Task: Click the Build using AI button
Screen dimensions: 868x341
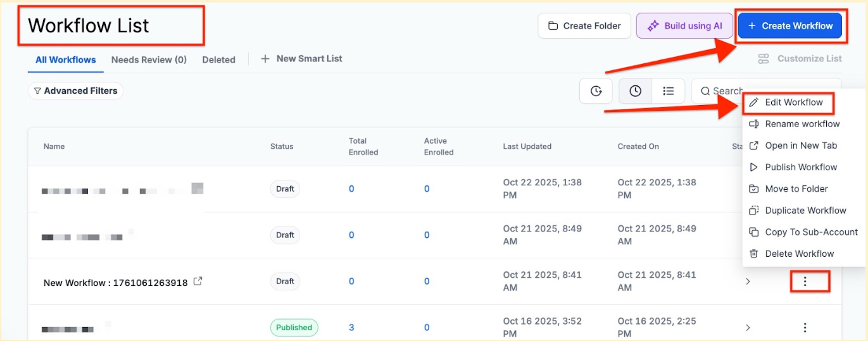Action: (x=684, y=26)
